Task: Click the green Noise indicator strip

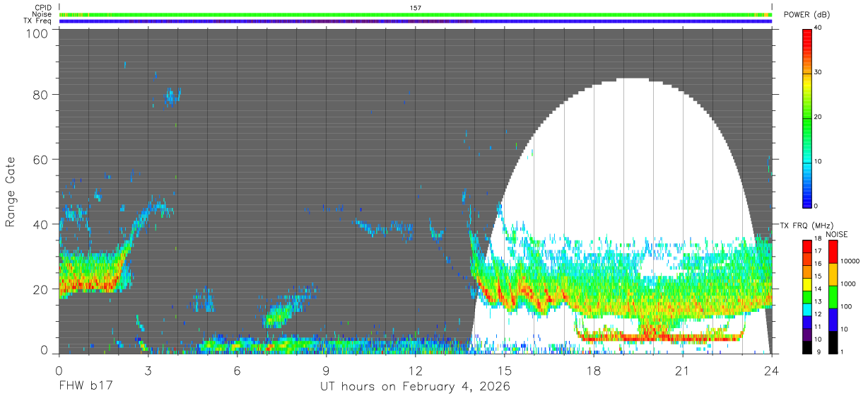Action: 415,14
